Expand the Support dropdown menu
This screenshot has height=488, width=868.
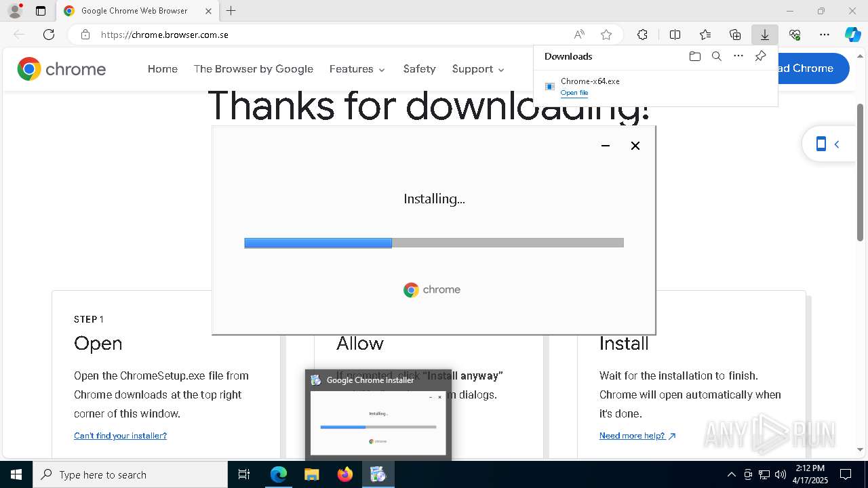click(479, 69)
